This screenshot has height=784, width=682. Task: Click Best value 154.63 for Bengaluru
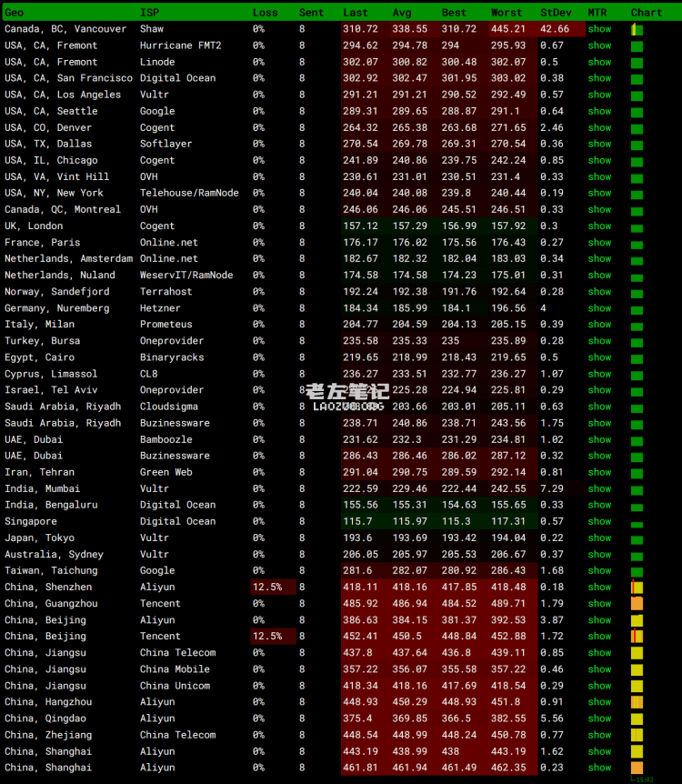(459, 505)
